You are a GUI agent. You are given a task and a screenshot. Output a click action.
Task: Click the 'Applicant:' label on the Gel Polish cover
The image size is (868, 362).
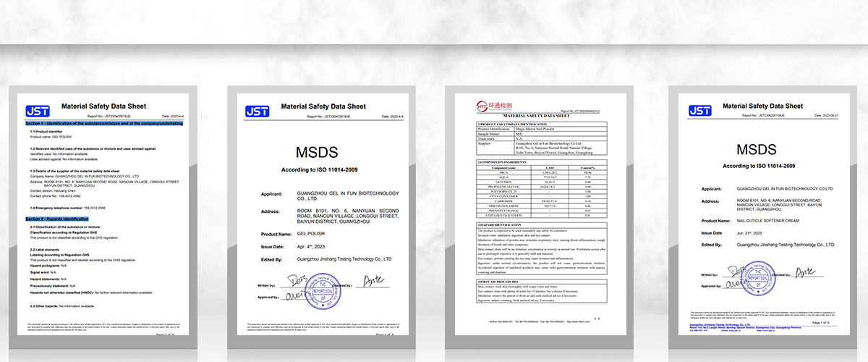[x=270, y=194]
